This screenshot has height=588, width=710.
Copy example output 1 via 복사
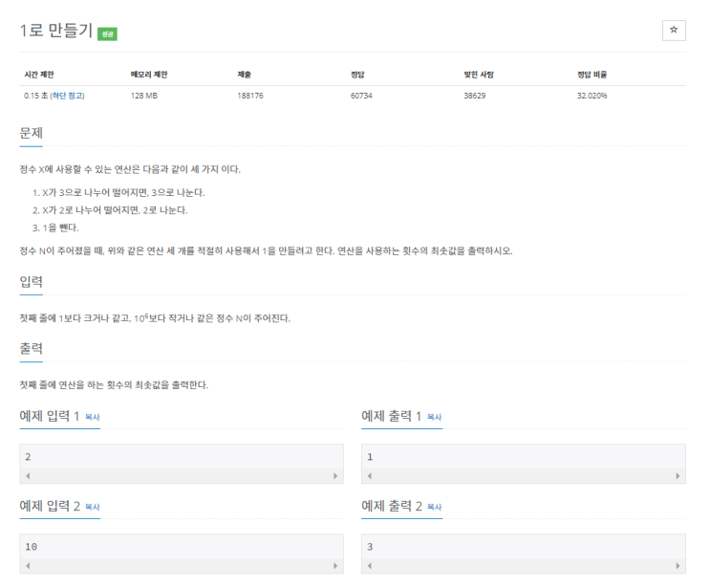click(x=434, y=417)
